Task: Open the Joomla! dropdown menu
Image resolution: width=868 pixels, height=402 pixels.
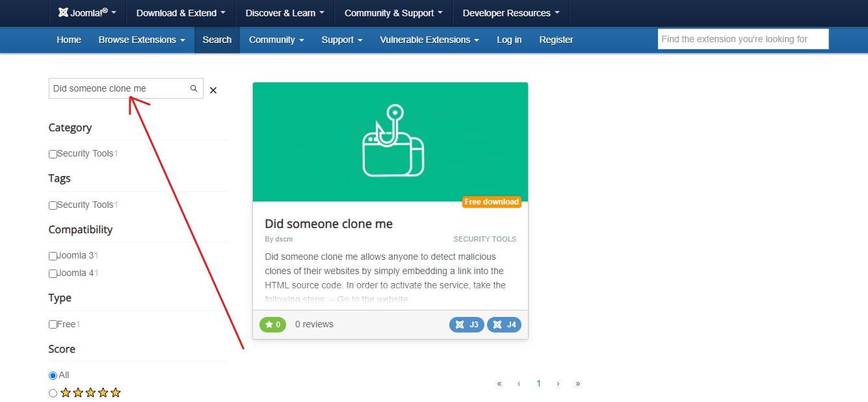Action: click(x=87, y=13)
